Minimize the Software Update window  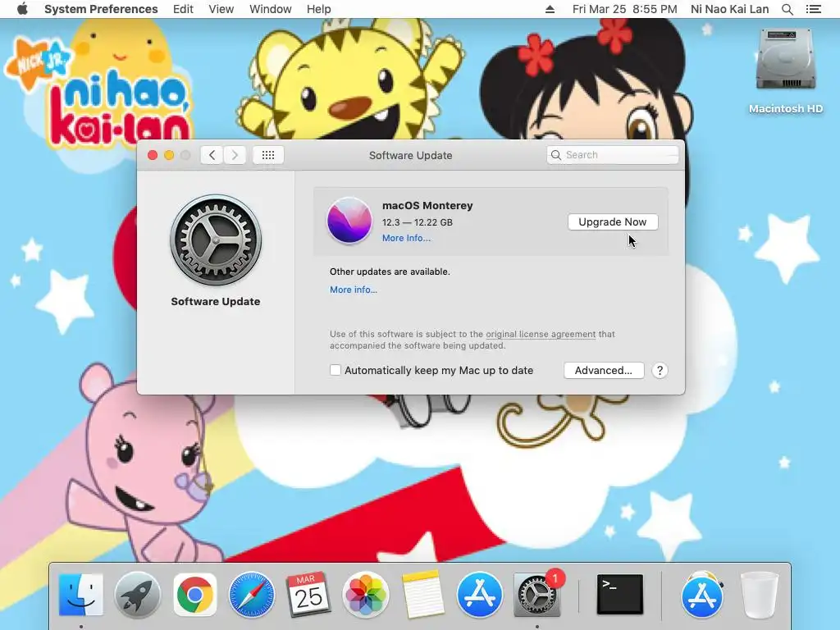click(169, 155)
